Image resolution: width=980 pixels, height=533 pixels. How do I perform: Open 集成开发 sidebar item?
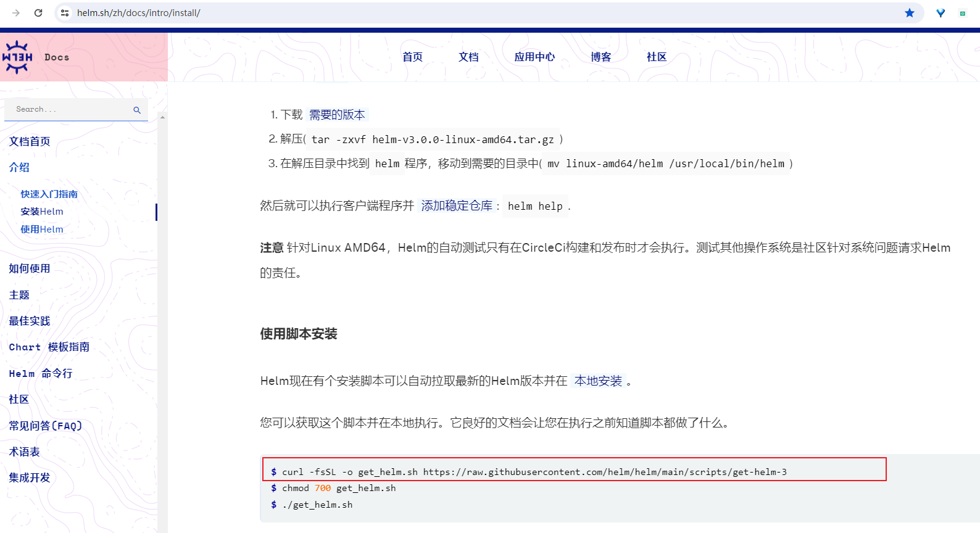pyautogui.click(x=30, y=477)
